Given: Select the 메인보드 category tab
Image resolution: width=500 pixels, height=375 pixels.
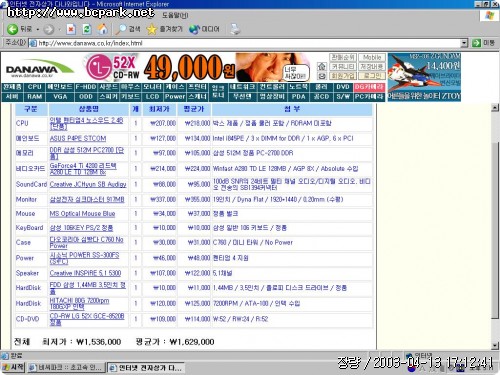Looking at the screenshot, I should tap(60, 87).
